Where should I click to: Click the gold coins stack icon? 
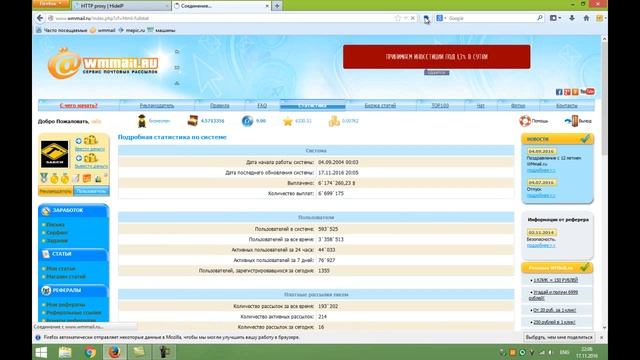[x=334, y=121]
